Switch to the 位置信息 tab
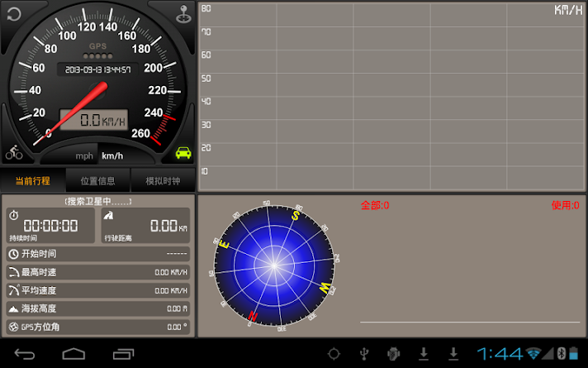This screenshot has width=588, height=368. pos(98,180)
